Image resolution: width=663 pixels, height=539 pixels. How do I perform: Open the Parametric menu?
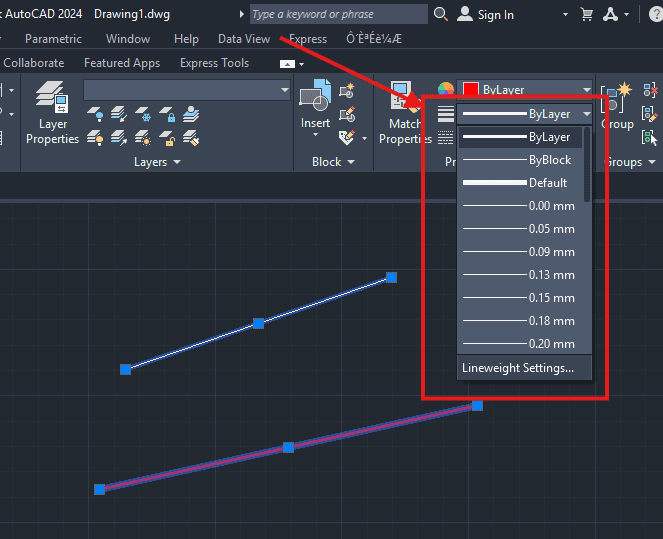54,39
